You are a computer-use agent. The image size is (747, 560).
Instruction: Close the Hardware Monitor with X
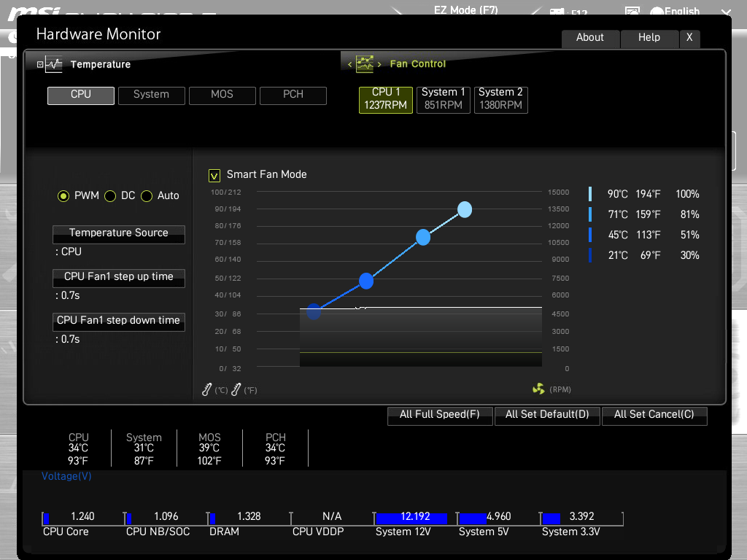point(689,38)
